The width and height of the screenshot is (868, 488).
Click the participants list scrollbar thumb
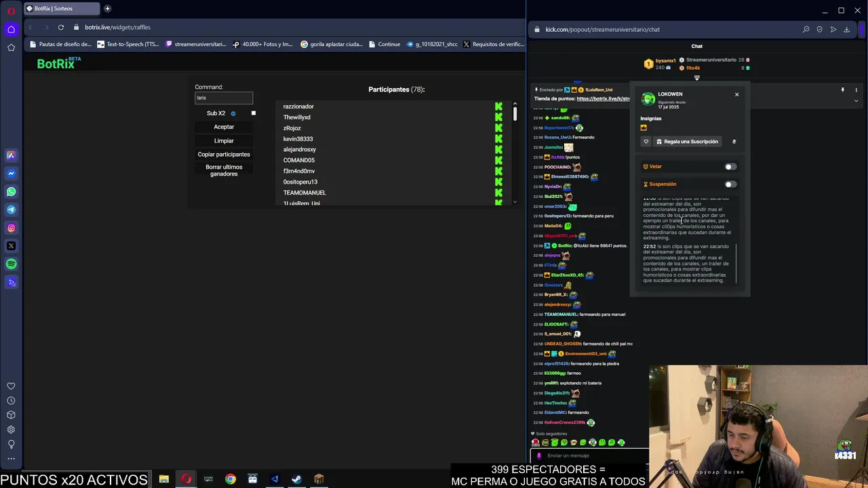click(515, 113)
